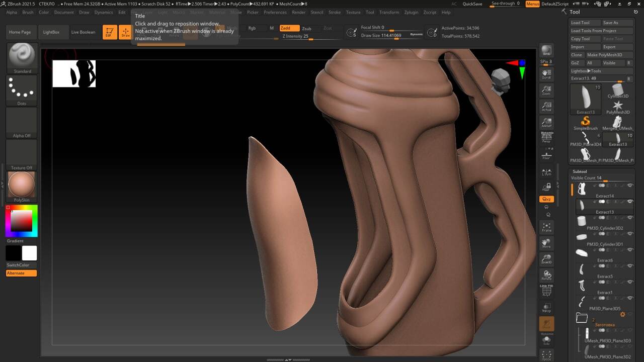Open Заготовка folder gear settings

(x=622, y=314)
